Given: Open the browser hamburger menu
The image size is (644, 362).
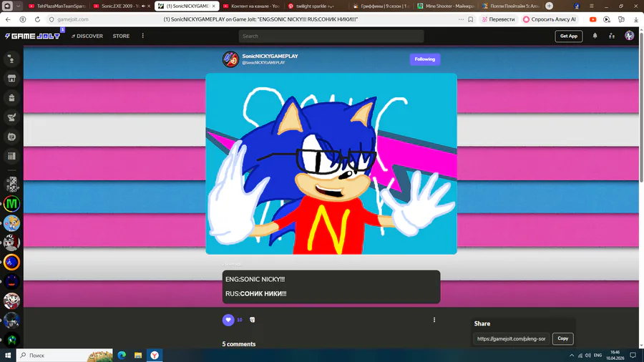Looking at the screenshot, I should (x=592, y=6).
